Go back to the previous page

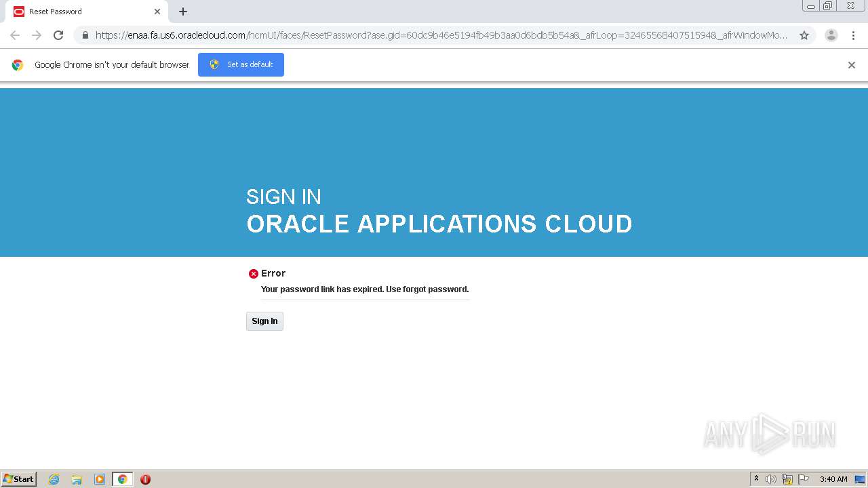point(15,35)
